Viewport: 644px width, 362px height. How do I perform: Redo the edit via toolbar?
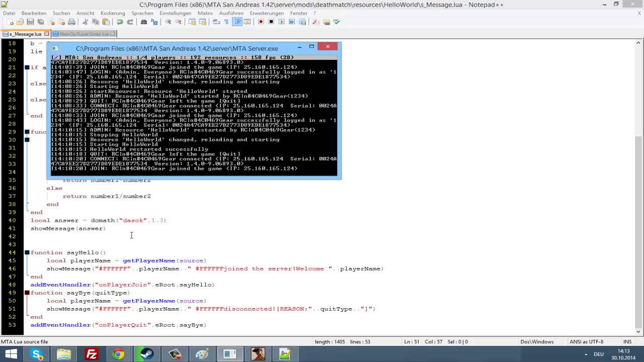pyautogui.click(x=130, y=22)
